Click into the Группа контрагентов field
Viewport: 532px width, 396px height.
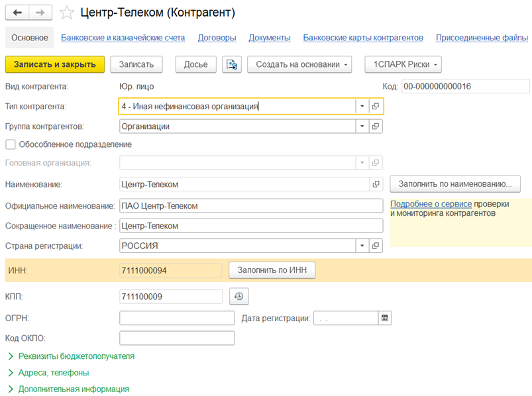point(237,126)
